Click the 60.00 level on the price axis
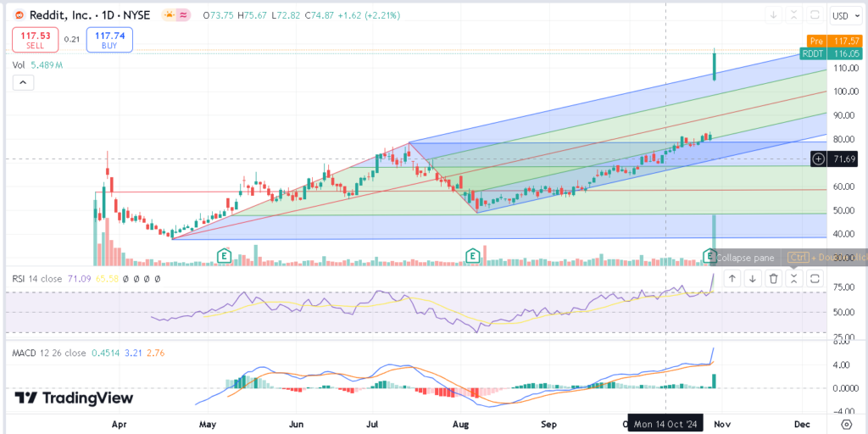 tap(843, 186)
